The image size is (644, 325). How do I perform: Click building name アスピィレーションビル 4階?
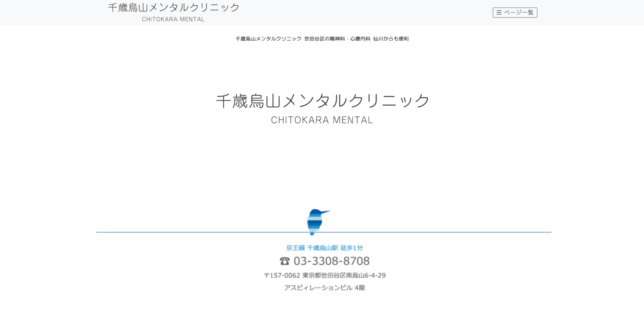click(x=324, y=288)
